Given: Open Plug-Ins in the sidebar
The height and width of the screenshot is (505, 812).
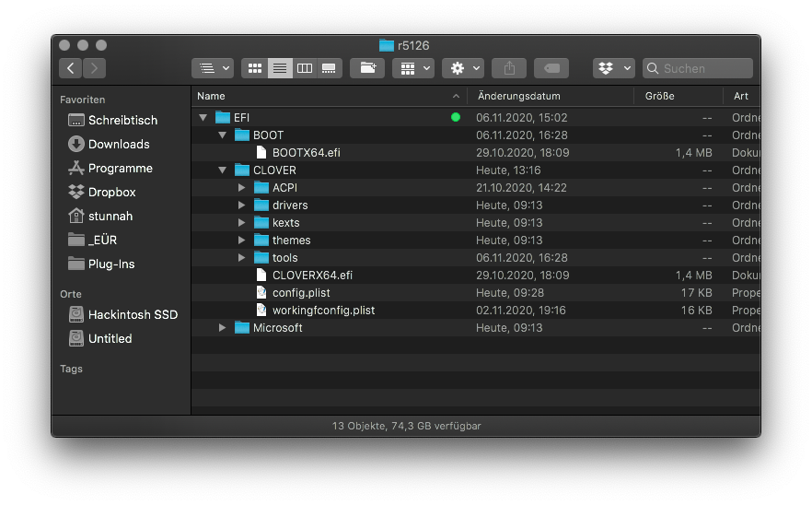Looking at the screenshot, I should (101, 264).
